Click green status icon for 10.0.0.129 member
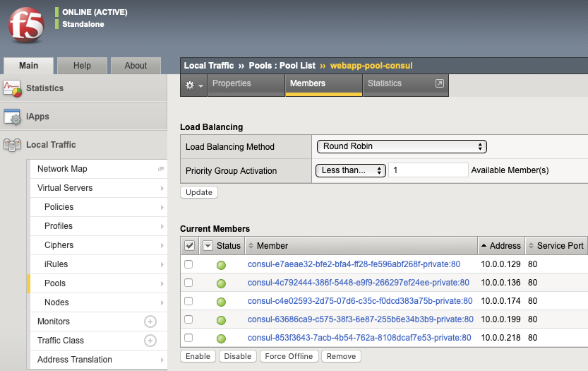Viewport: 588px width, 371px height. click(221, 265)
